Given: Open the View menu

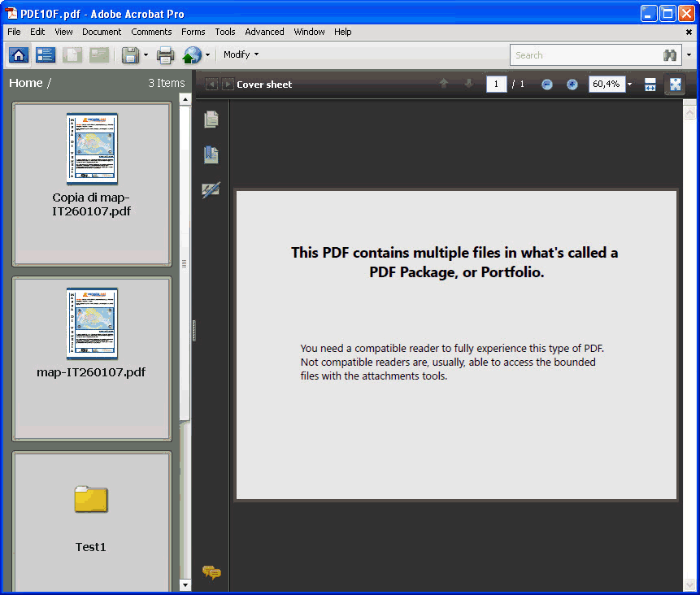Looking at the screenshot, I should pyautogui.click(x=64, y=32).
